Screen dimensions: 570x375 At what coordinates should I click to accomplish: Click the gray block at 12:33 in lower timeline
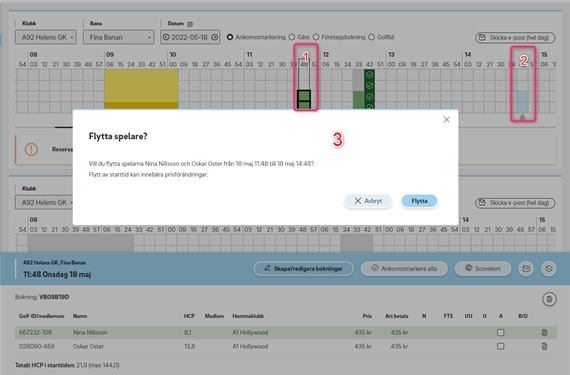[357, 243]
